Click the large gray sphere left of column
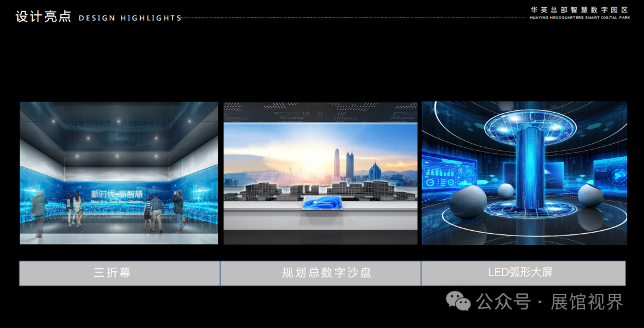Image resolution: width=644 pixels, height=328 pixels. tap(467, 202)
